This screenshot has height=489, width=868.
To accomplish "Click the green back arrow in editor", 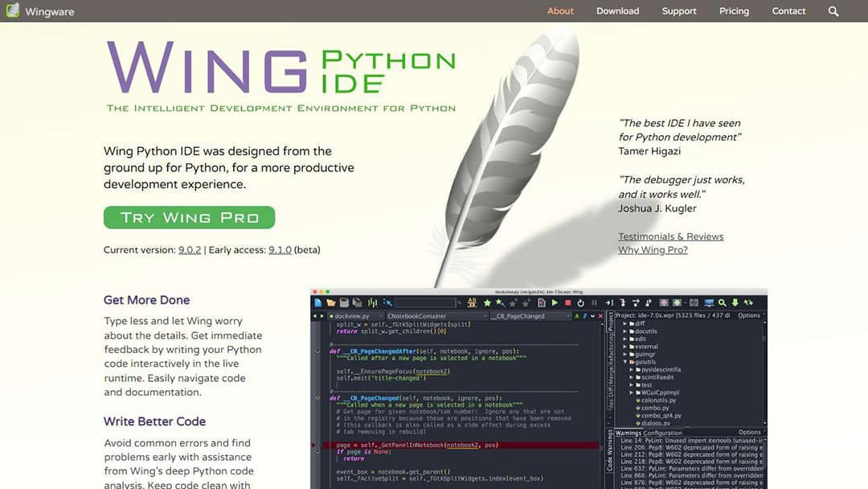I will (314, 316).
